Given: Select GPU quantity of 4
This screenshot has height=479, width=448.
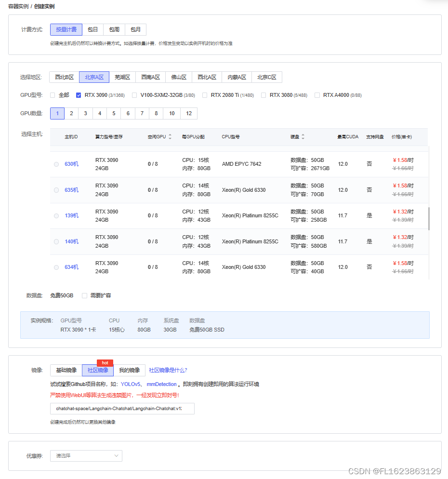Looking at the screenshot, I should (99, 113).
